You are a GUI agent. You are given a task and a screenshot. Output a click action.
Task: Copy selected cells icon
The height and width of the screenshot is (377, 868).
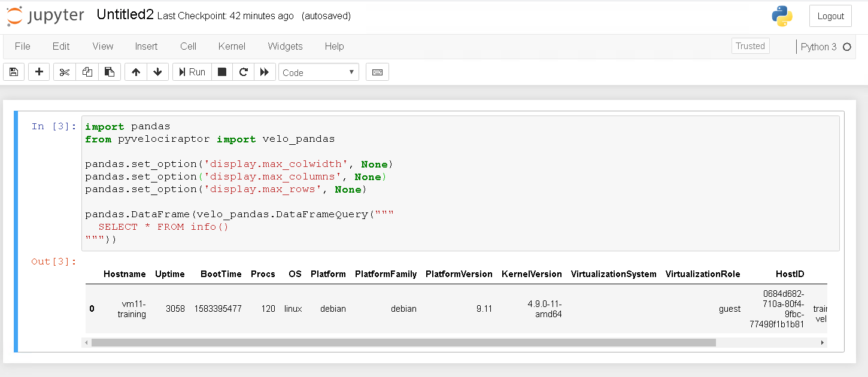(87, 72)
